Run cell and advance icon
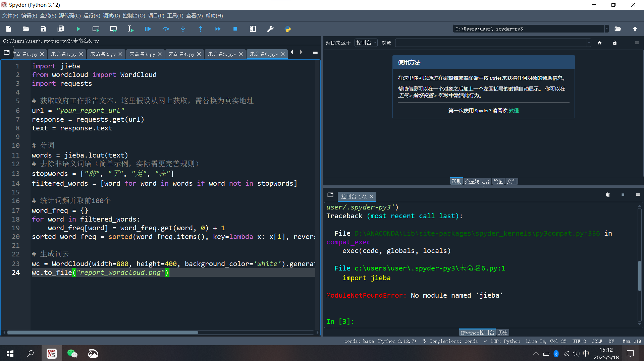The height and width of the screenshot is (361, 644). click(x=113, y=29)
